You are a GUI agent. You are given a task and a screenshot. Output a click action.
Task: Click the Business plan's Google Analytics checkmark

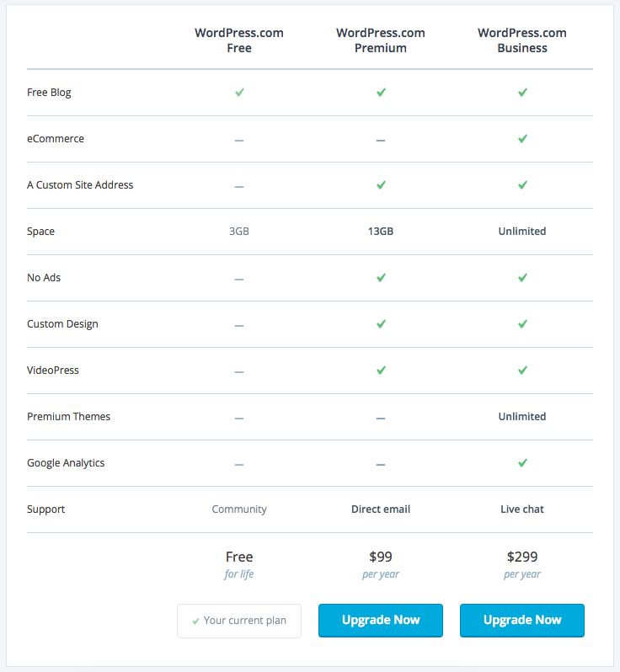(x=522, y=462)
